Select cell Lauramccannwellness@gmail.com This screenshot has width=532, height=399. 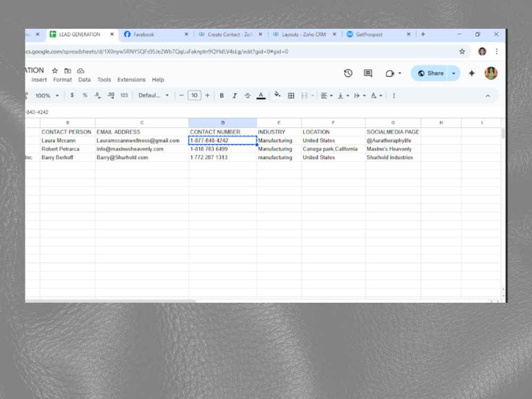pyautogui.click(x=142, y=140)
